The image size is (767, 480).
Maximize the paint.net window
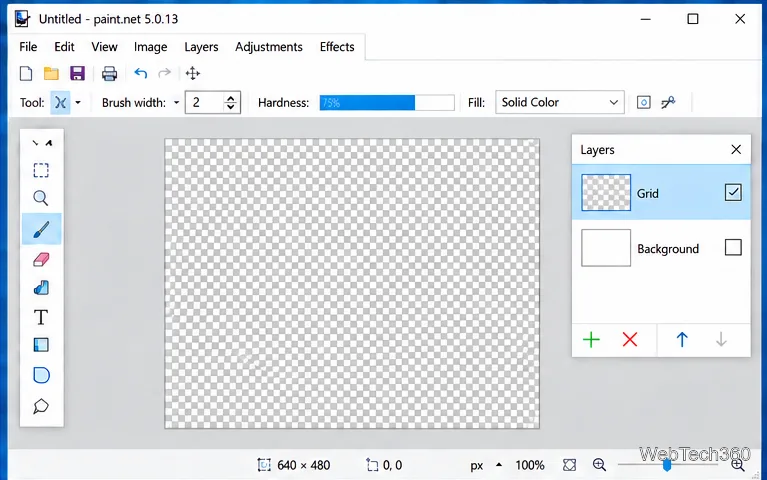(x=693, y=19)
